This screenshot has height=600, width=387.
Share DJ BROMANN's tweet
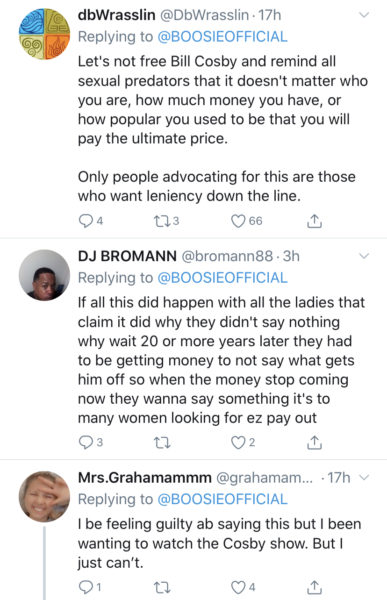coord(314,442)
